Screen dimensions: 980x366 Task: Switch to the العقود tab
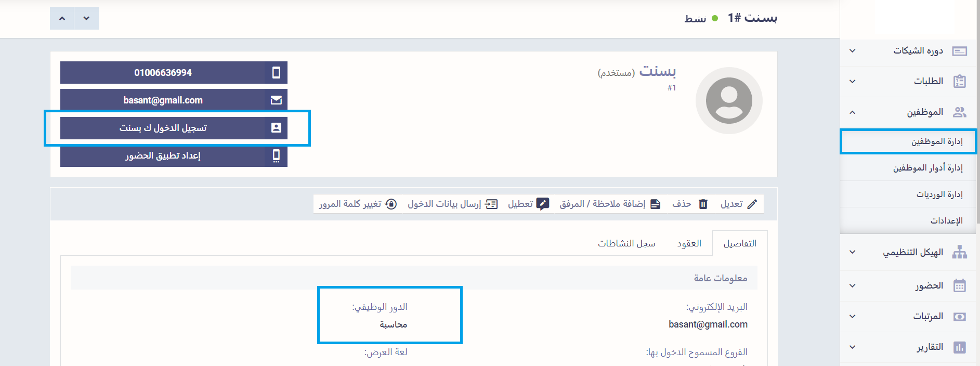tap(689, 243)
